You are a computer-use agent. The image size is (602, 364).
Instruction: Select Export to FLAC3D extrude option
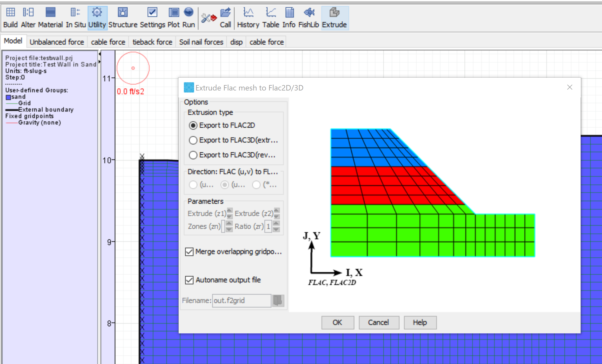pyautogui.click(x=193, y=140)
